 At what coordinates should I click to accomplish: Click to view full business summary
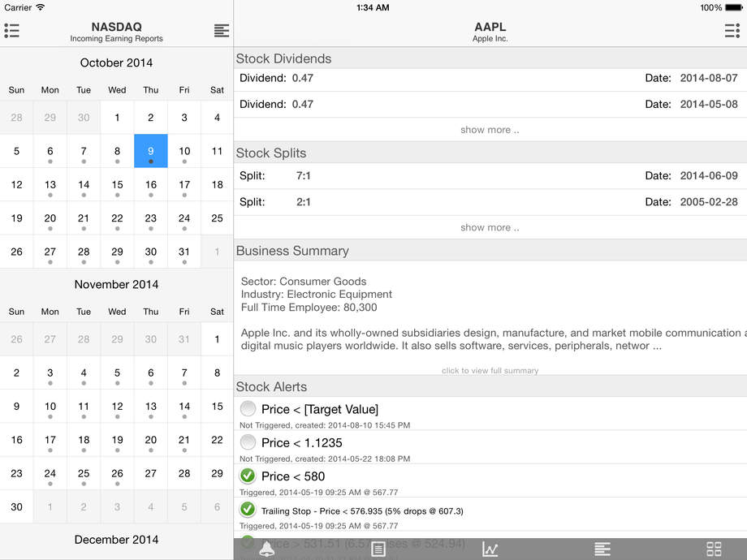[x=490, y=370]
